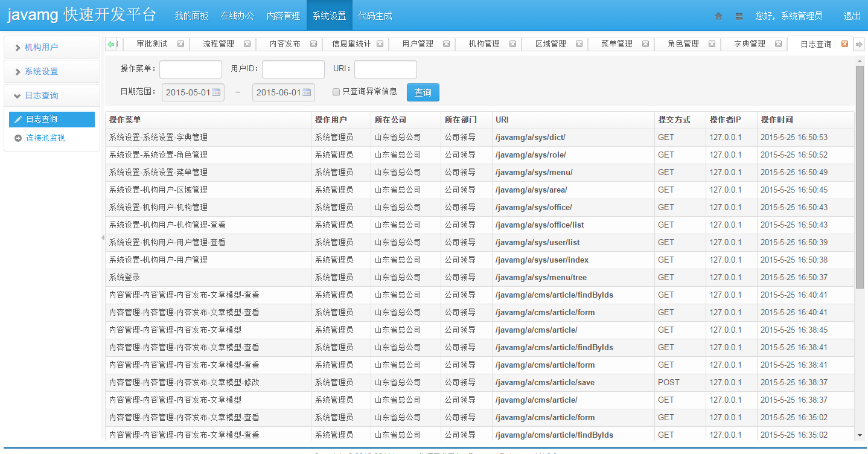Click the javamg 快速开发平台 logo title

tap(82, 15)
